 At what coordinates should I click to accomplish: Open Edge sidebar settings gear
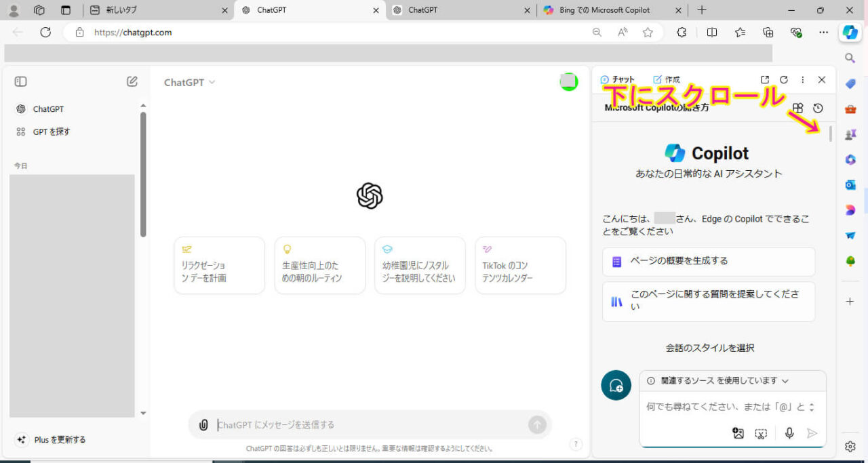850,446
